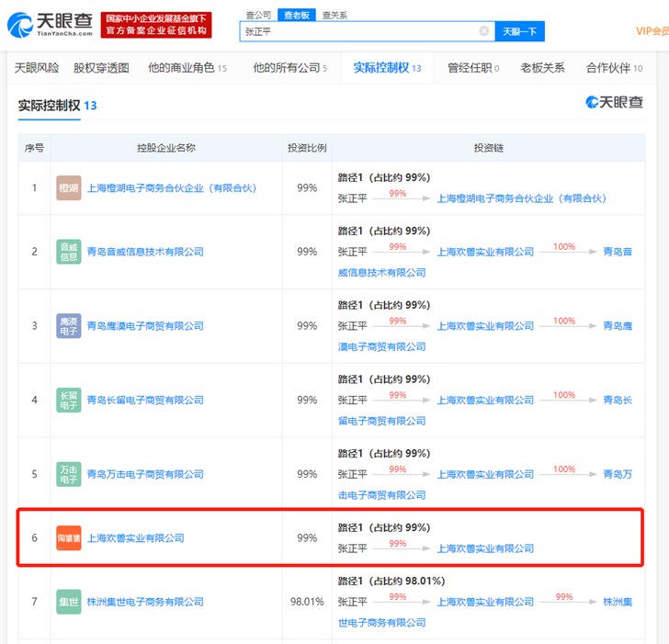Clear search field with the X icon
The height and width of the screenshot is (644, 669).
[484, 31]
